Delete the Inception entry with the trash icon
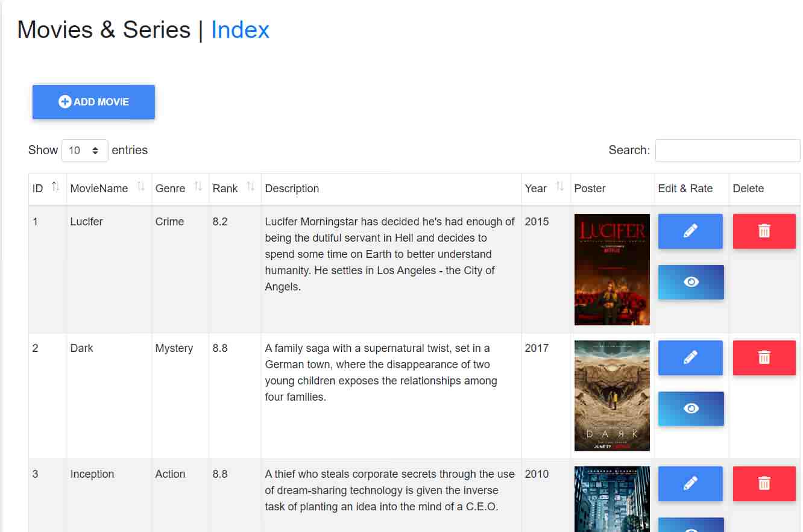This screenshot has height=532, width=803. tap(764, 483)
